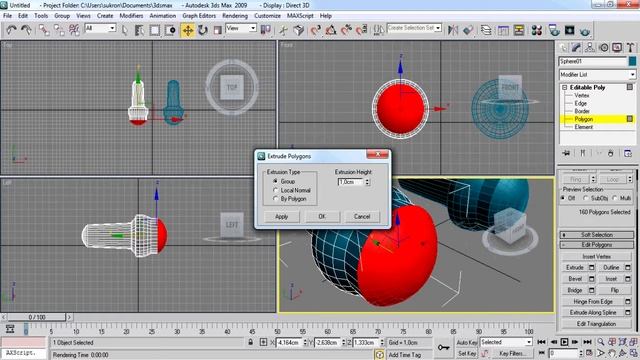Click the Use Pivot Point Center icon

pos(266,30)
